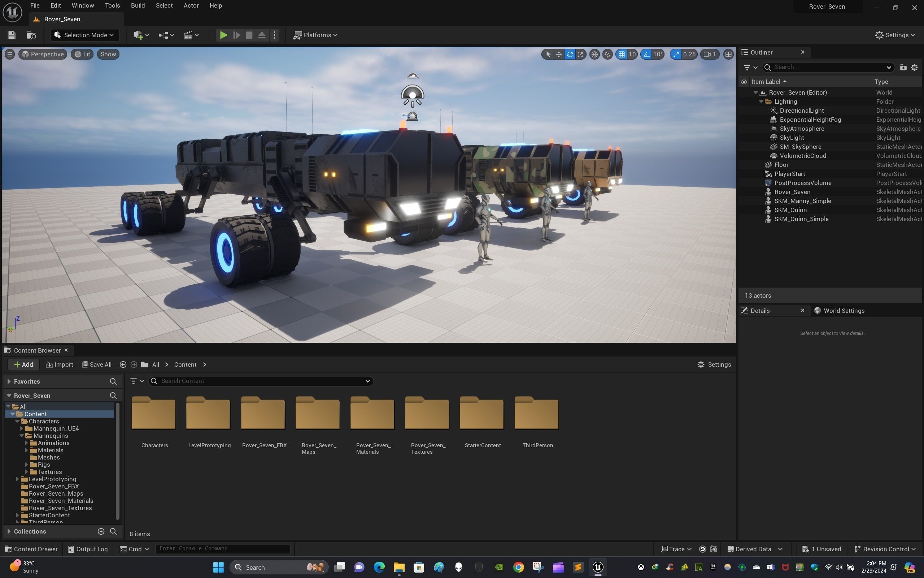Create new folder in Outliner
Image resolution: width=924 pixels, height=578 pixels.
pyautogui.click(x=903, y=67)
